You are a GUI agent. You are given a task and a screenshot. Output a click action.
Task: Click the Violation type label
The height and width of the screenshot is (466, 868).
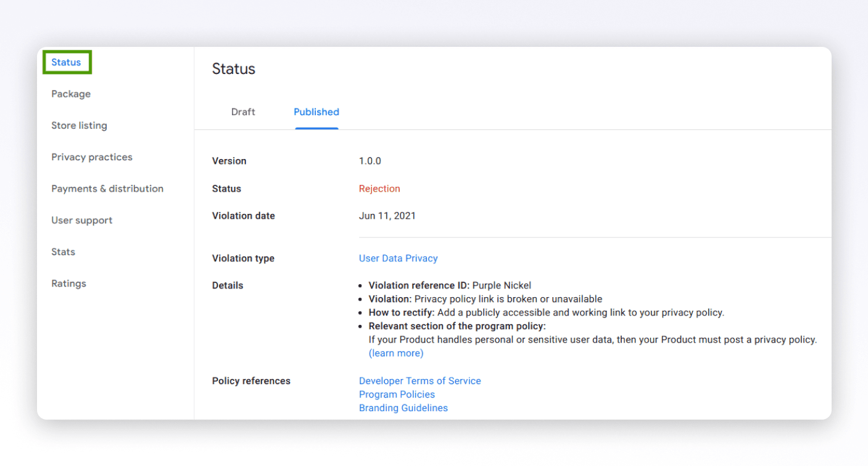(243, 258)
